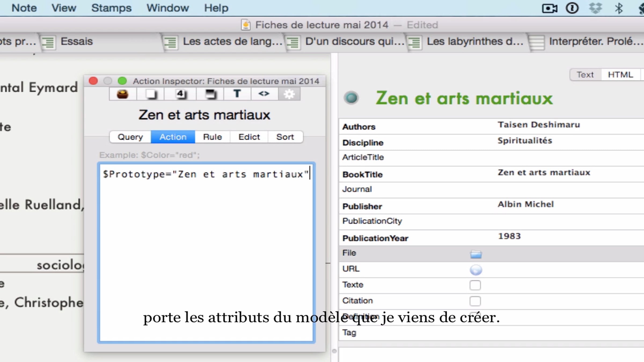Switch to the Export inspector <> icon
Viewport: 644px width, 362px height.
pyautogui.click(x=264, y=94)
